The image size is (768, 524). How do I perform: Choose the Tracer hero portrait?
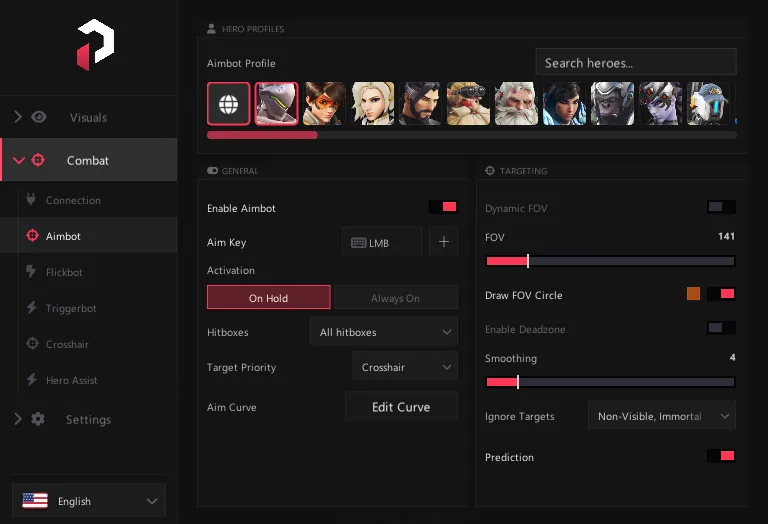pyautogui.click(x=324, y=104)
